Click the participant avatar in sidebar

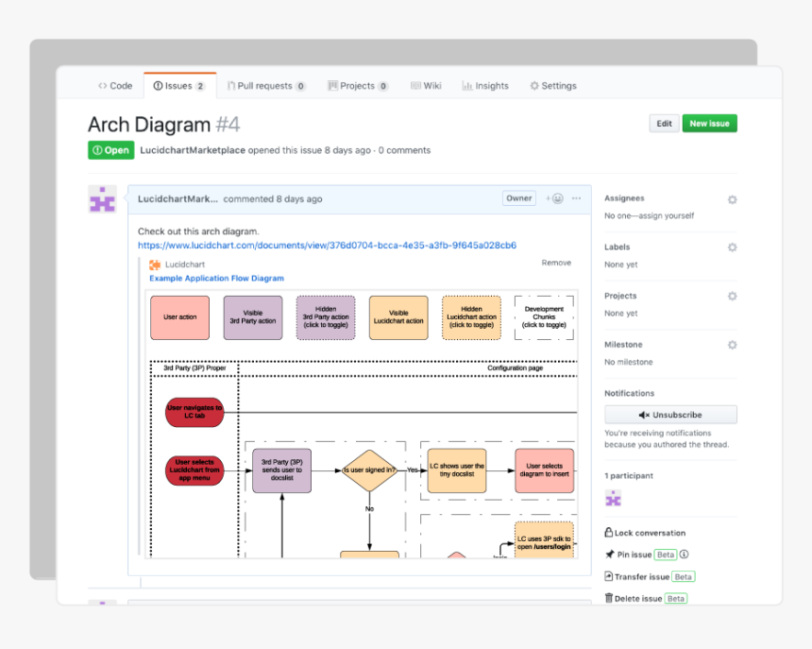pyautogui.click(x=613, y=498)
